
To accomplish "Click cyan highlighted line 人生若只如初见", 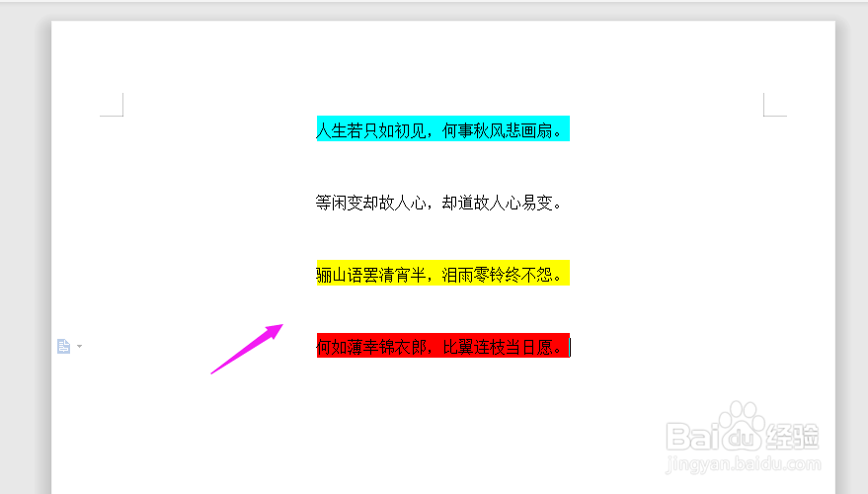I will point(442,129).
